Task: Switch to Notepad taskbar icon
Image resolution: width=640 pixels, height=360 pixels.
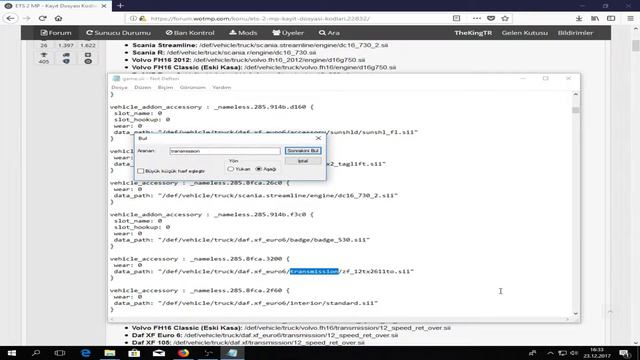Action: coord(233,353)
